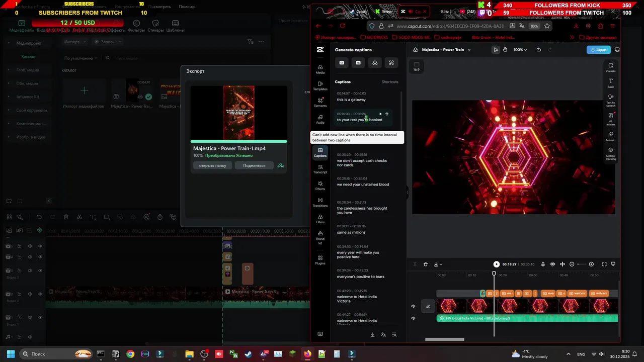Open Templates in the CapCut sidebar
644x362 pixels.
320,85
